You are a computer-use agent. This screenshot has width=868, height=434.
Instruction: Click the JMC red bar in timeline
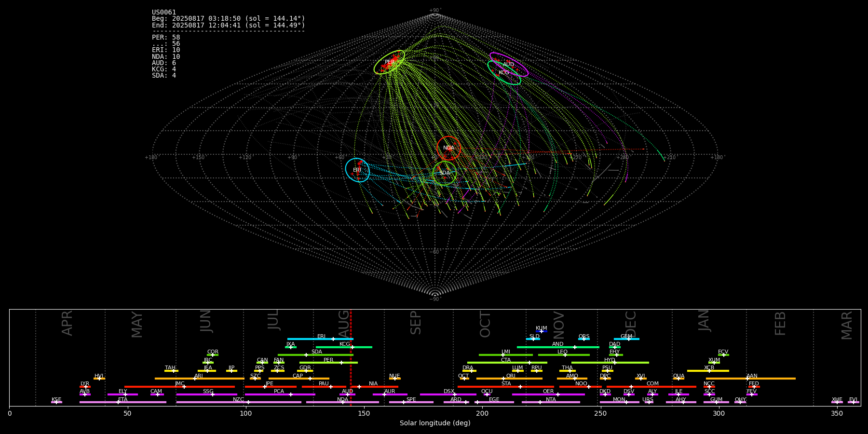point(180,387)
